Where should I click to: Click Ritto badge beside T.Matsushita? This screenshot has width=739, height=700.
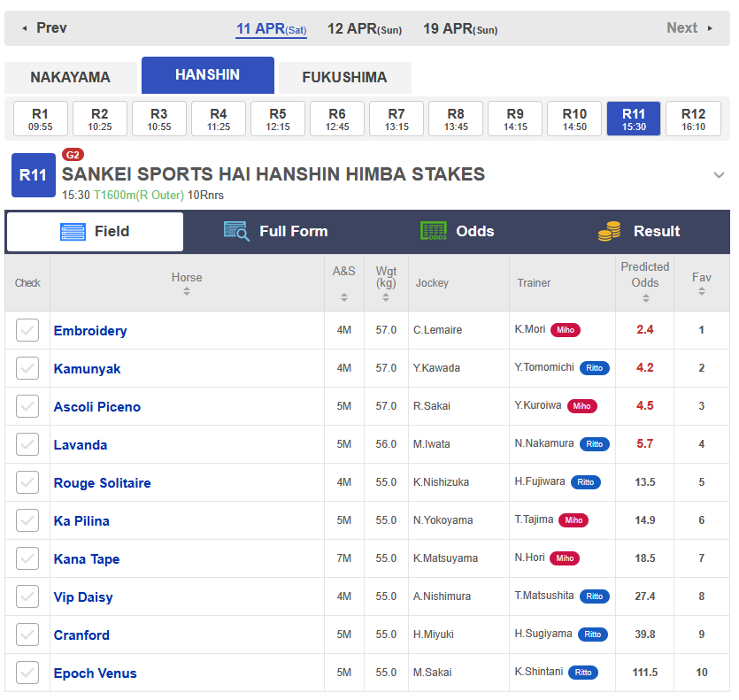click(x=595, y=596)
